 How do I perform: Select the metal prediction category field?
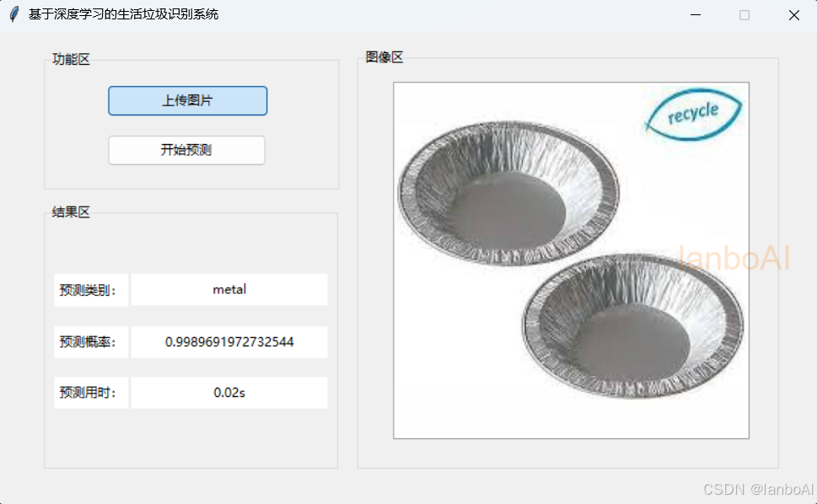(x=229, y=289)
